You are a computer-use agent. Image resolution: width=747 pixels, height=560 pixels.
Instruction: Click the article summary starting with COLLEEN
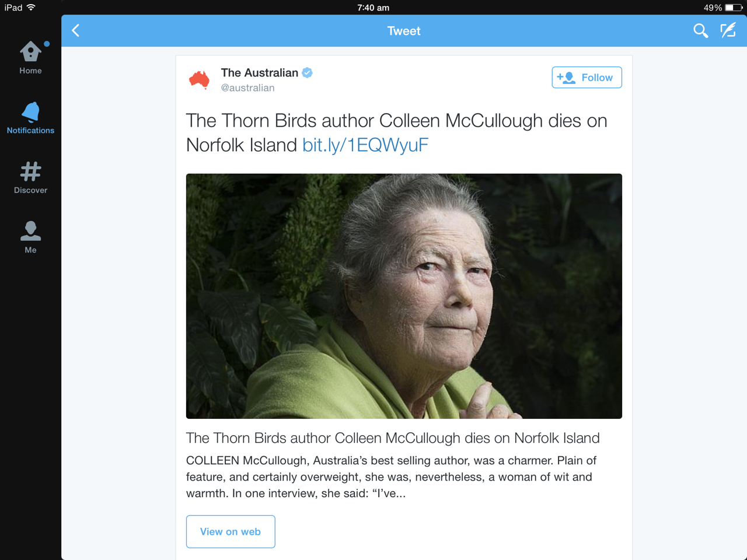391,477
